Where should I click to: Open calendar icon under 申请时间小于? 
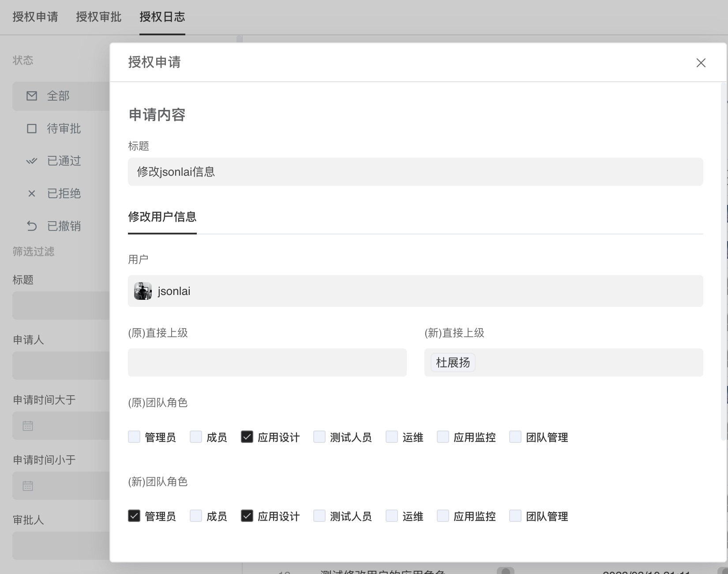click(x=28, y=486)
